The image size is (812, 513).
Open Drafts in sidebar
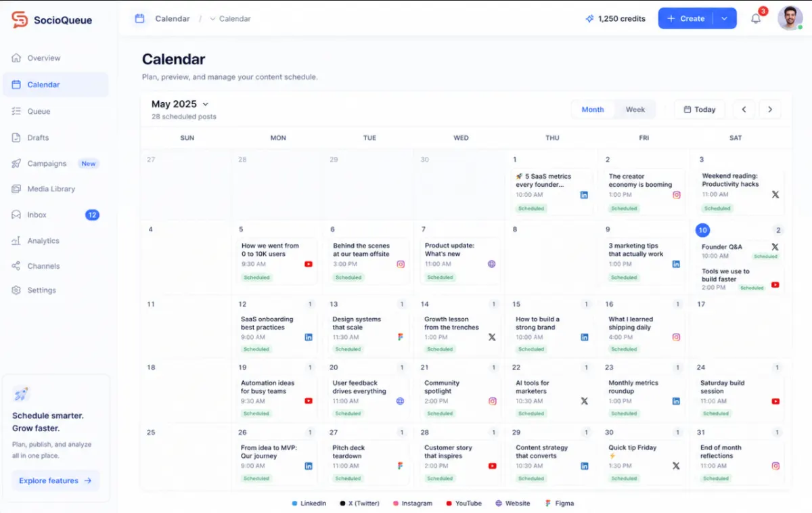pos(55,137)
